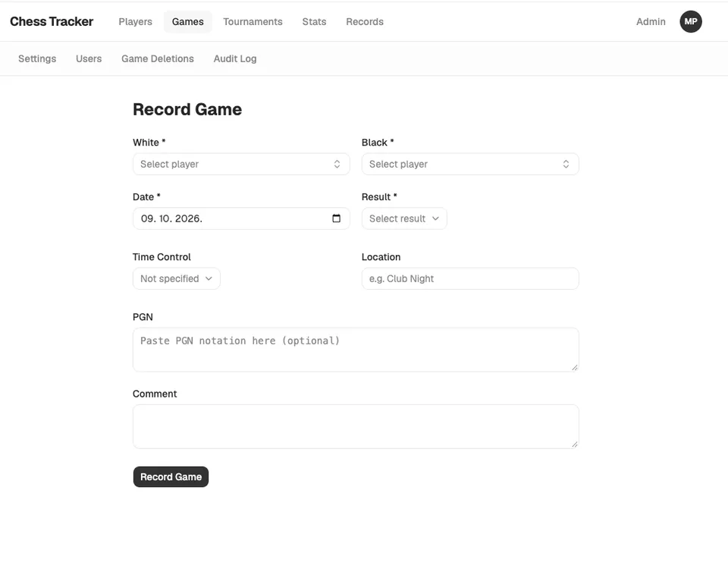The image size is (728, 578).
Task: Click into the Comment text area
Action: [x=356, y=426]
